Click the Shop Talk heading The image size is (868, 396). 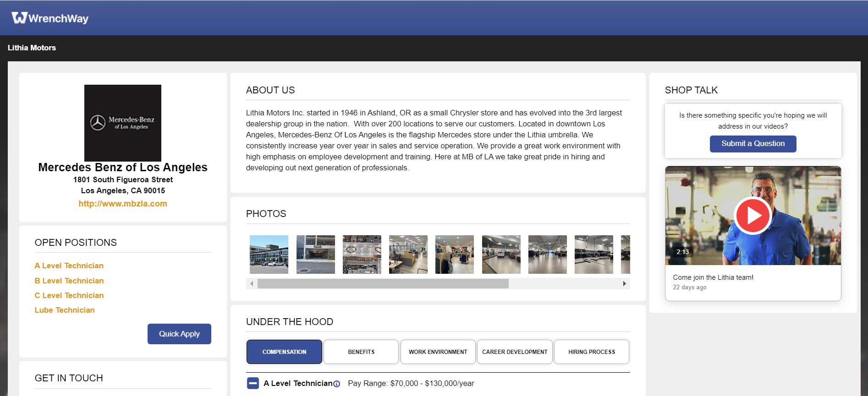[691, 90]
